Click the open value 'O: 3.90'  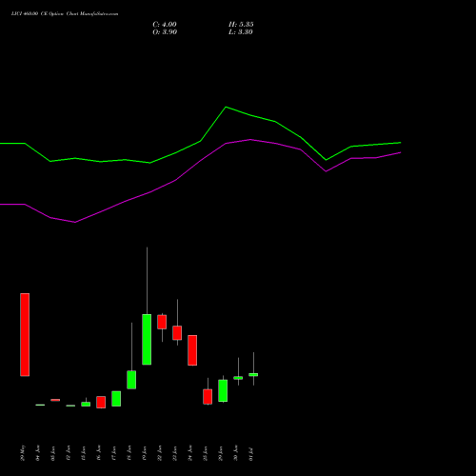coord(165,32)
